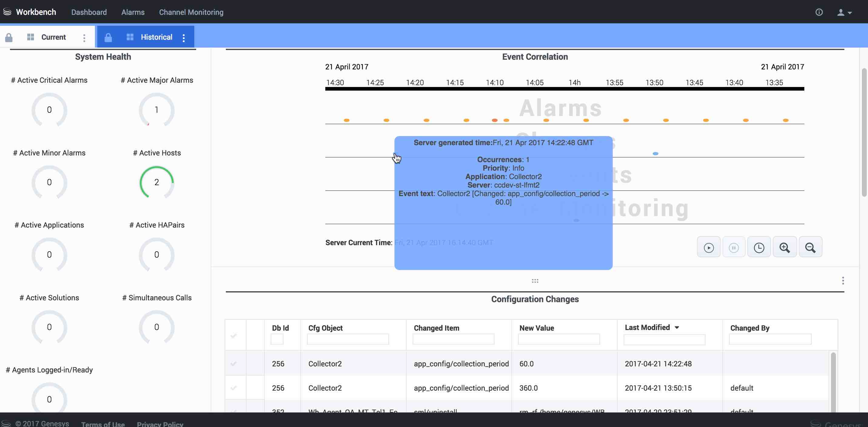
Task: Open the info icon in top bar
Action: tap(819, 12)
